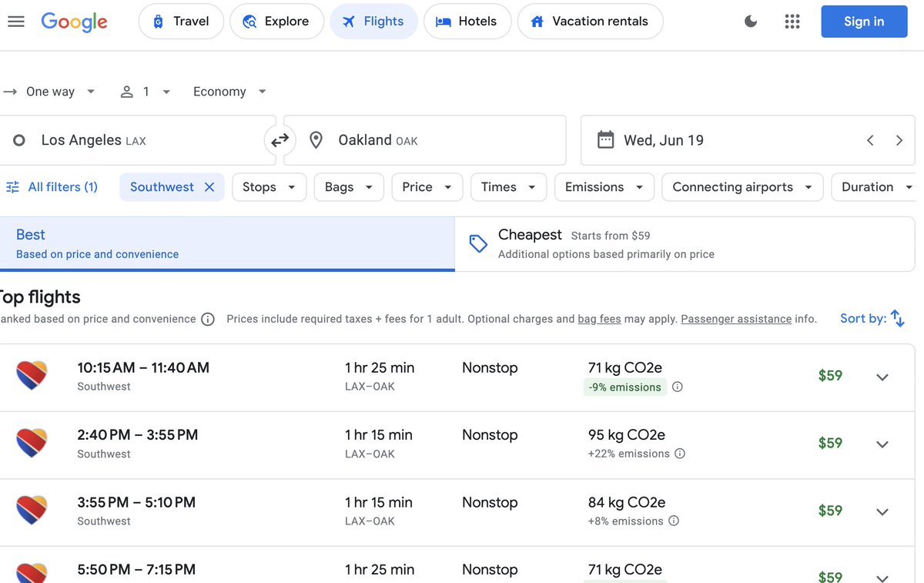Go to the previous departure date
The image size is (924, 583).
[x=870, y=140]
